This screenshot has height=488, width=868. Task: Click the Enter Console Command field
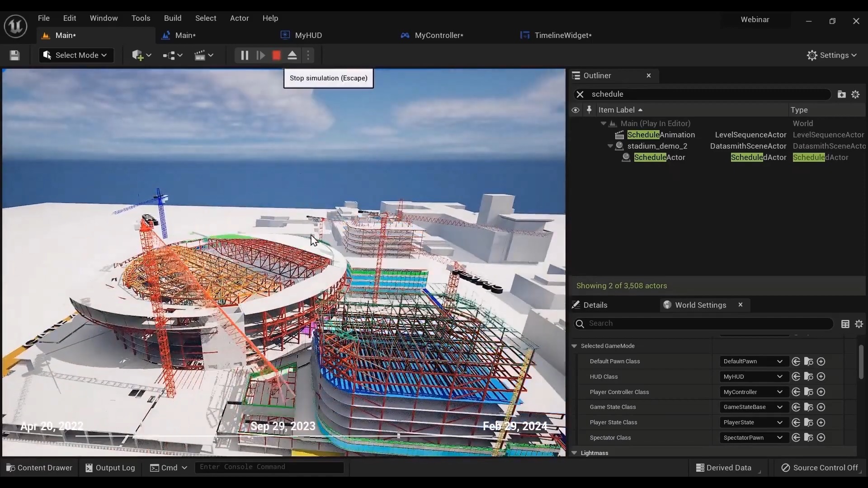point(269,467)
